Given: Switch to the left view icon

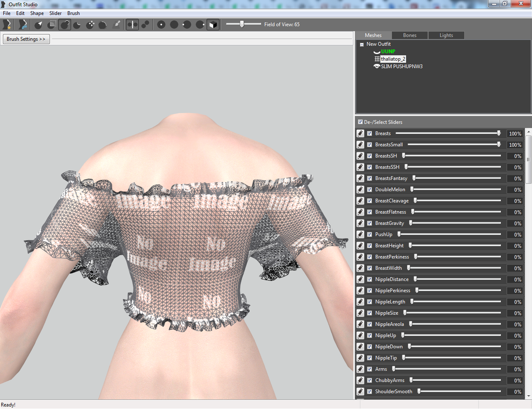Looking at the screenshot, I should click(x=187, y=25).
